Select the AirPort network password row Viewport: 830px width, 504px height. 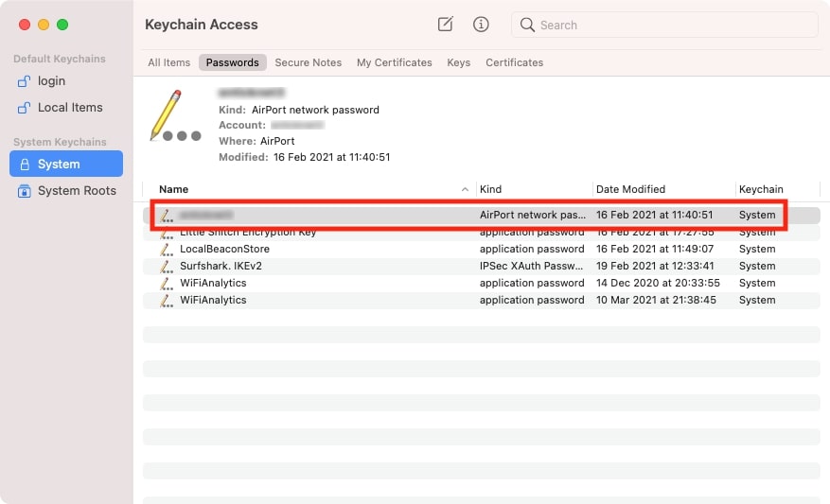[481, 215]
